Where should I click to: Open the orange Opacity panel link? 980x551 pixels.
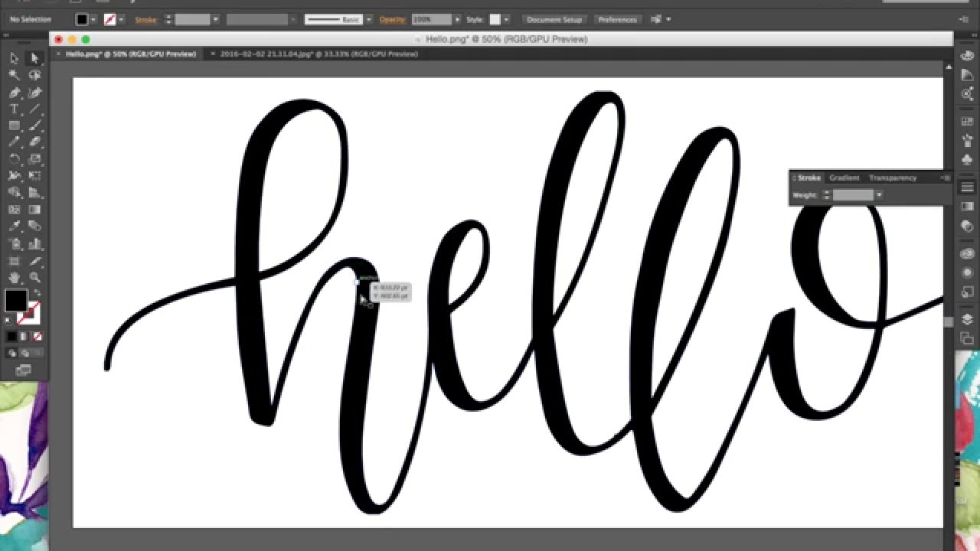[392, 19]
